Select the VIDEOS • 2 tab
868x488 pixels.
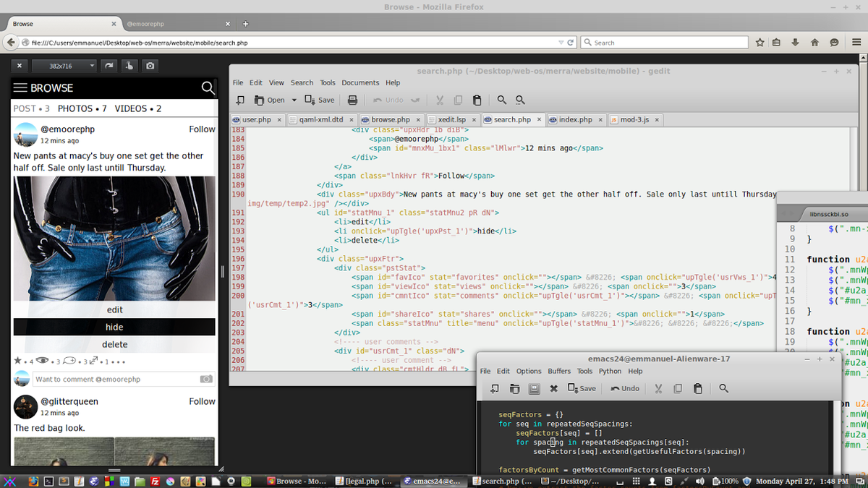(138, 108)
